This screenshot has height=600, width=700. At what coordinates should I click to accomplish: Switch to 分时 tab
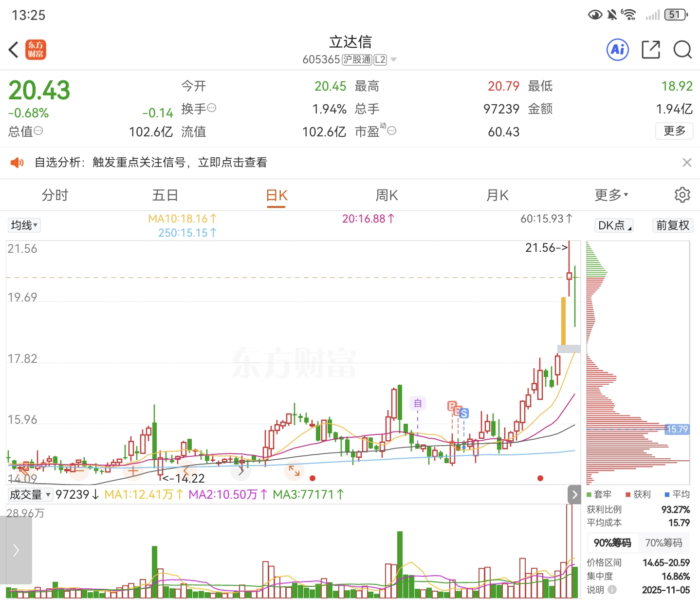click(x=55, y=195)
